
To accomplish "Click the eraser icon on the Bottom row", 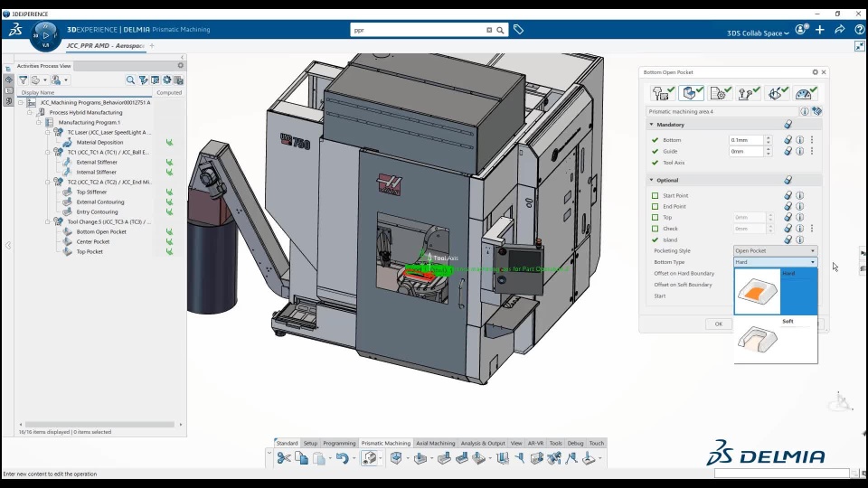I will [788, 140].
